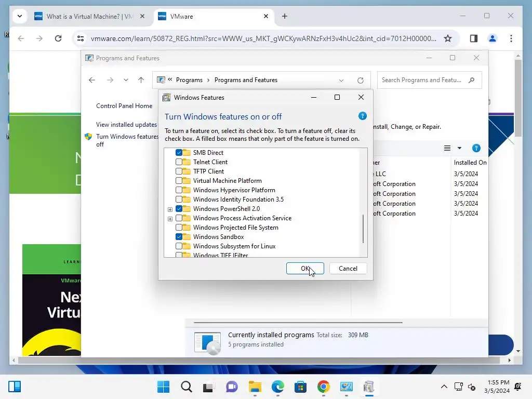Open Chrome tab search dropdown
Image resolution: width=532 pixels, height=399 pixels.
coord(20,16)
